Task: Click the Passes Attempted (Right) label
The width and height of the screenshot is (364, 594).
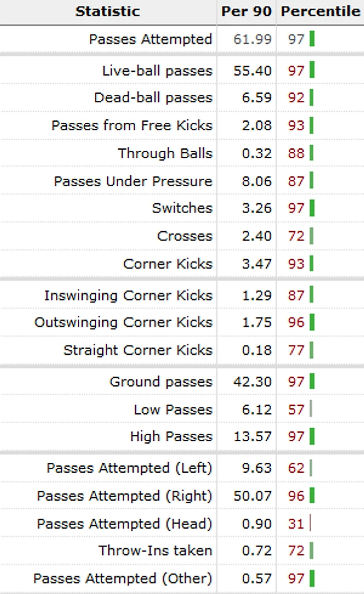Action: [x=125, y=496]
